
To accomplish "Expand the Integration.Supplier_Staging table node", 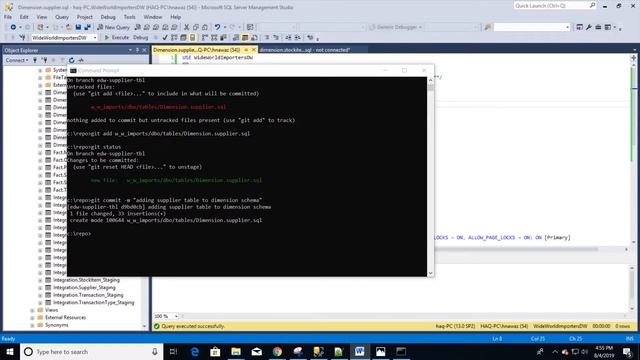I will tap(40, 288).
